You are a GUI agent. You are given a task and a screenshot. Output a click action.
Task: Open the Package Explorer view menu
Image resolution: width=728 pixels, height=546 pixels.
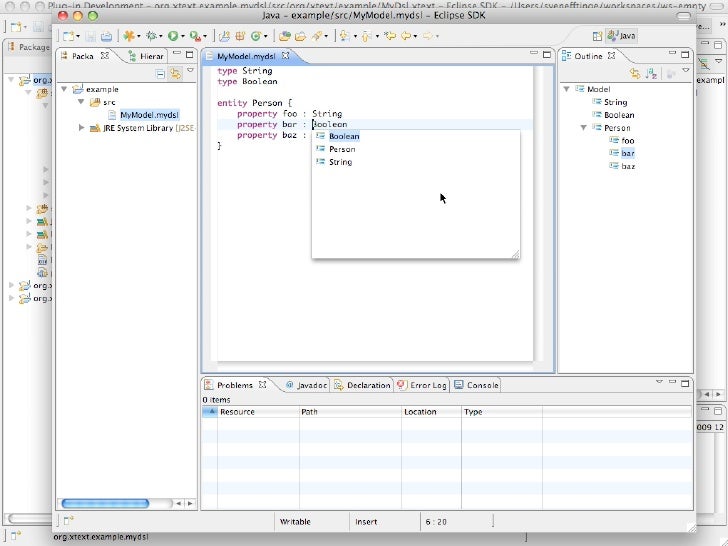190,70
